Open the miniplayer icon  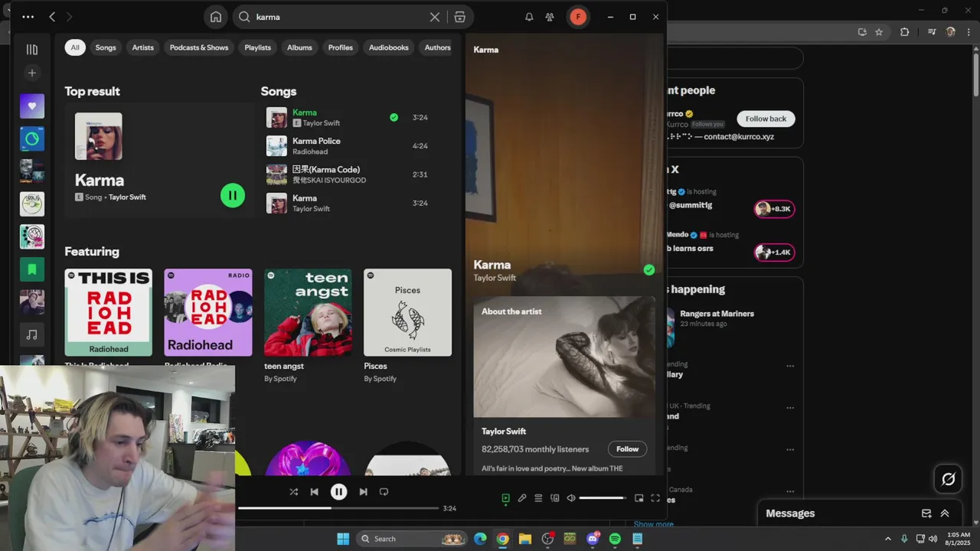click(x=639, y=498)
